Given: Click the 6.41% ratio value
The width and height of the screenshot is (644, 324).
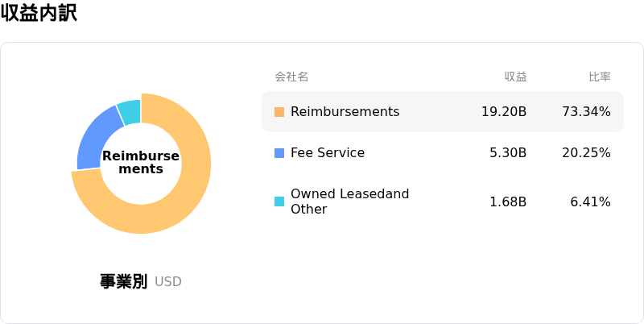Looking at the screenshot, I should point(590,201).
